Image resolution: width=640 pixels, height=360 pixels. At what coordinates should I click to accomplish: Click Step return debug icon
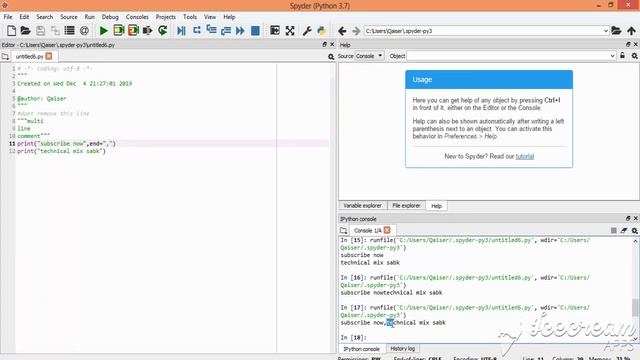coord(226,31)
